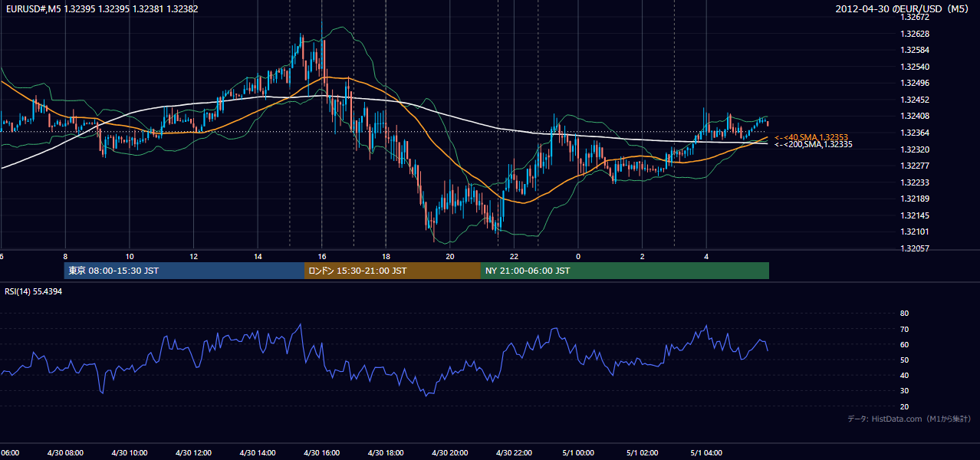Click price axis value 1.32277
The image size is (980, 460).
(914, 166)
